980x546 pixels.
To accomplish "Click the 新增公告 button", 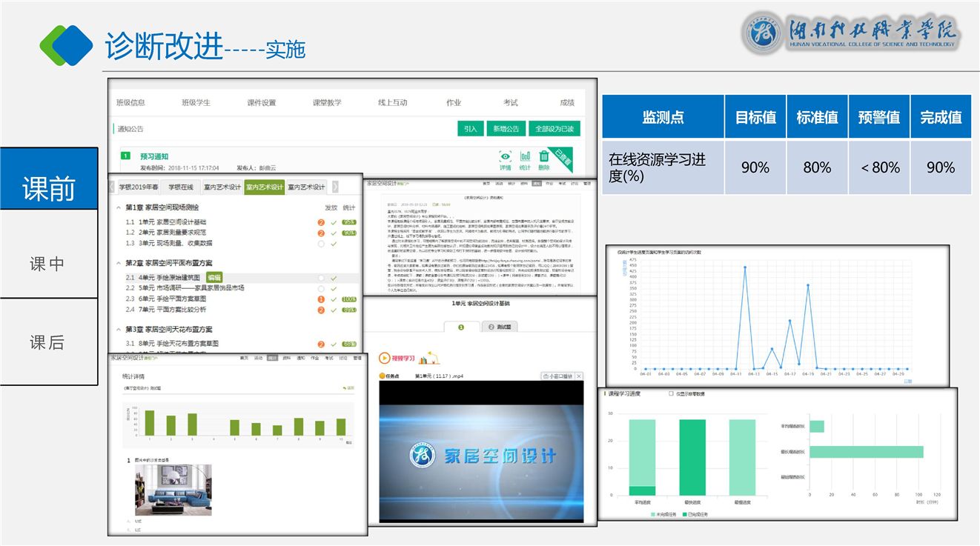I will coord(506,129).
